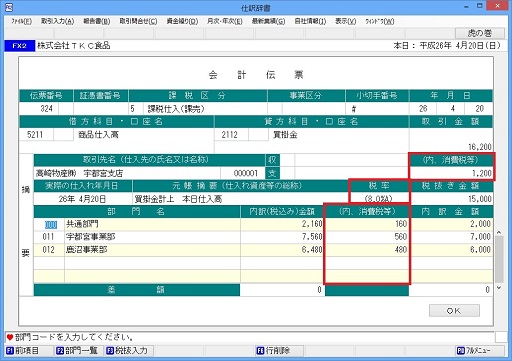Click scrollbar up arrow beside department list
Image resolution: width=512 pixels, height=361 pixels.
(x=499, y=233)
